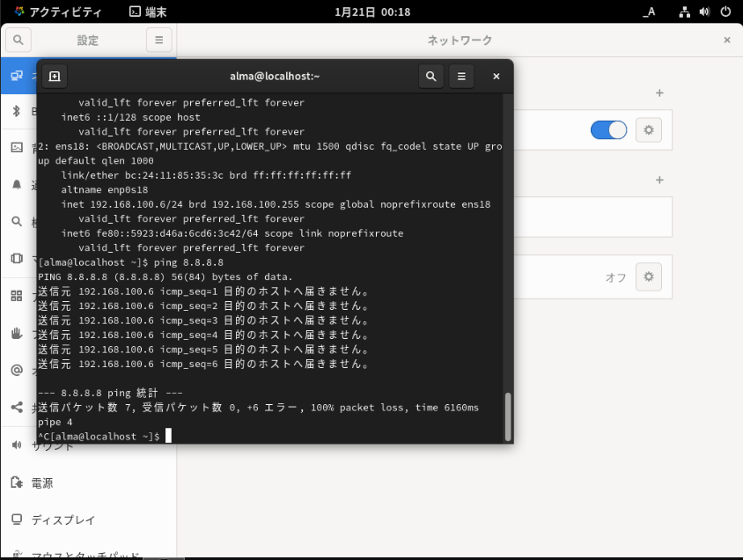743x560 pixels.
Task: Click the terminal prompt cursor line
Action: pyautogui.click(x=104, y=437)
